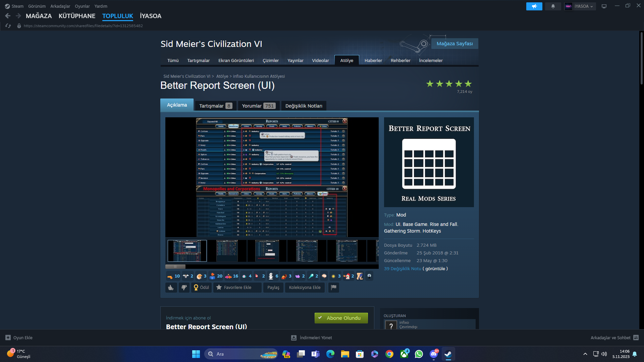Toggle the Abone Olundu subscription button
Screen dimensions: 644x362
(x=341, y=318)
